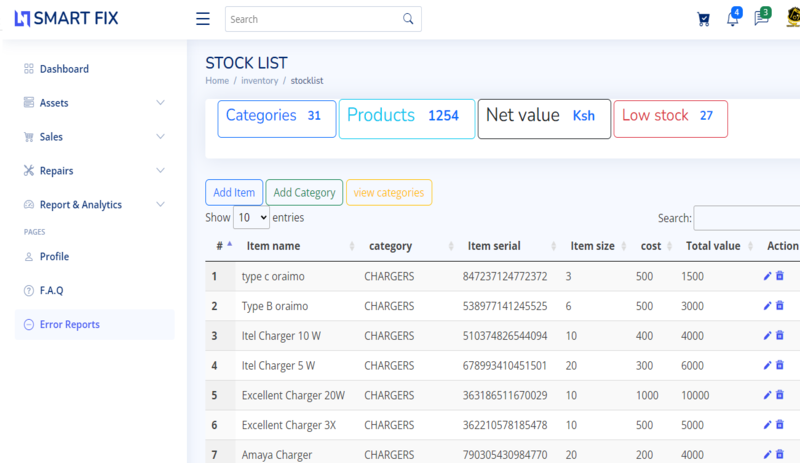The image size is (800, 463).
Task: Click the hamburger menu toggle icon
Action: point(203,19)
